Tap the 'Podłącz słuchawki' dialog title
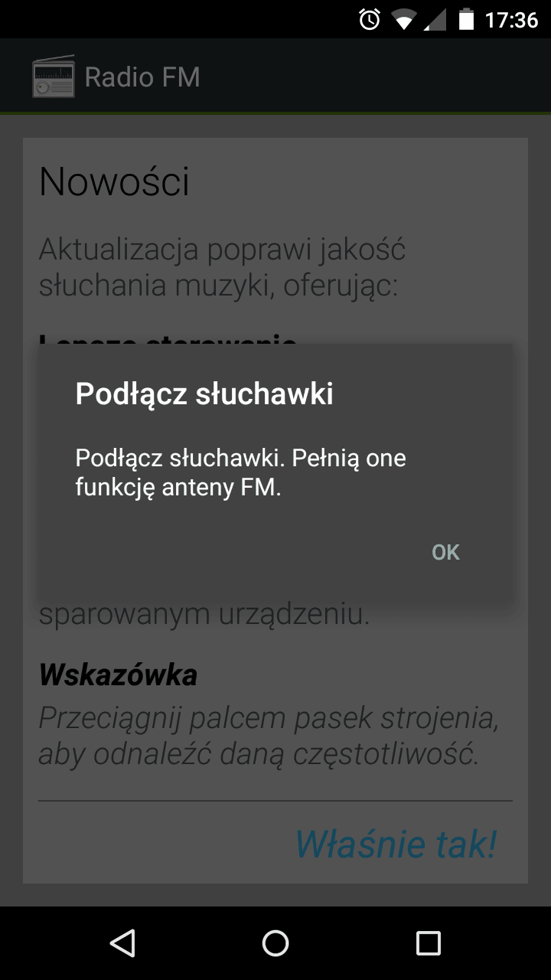This screenshot has height=980, width=551. [204, 394]
